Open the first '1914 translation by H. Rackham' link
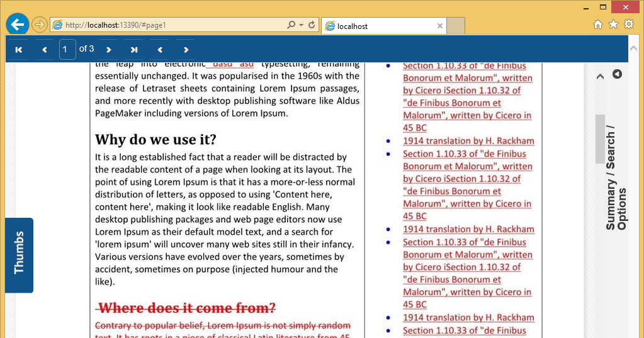Viewport: 644px width, 338px height. tap(468, 141)
